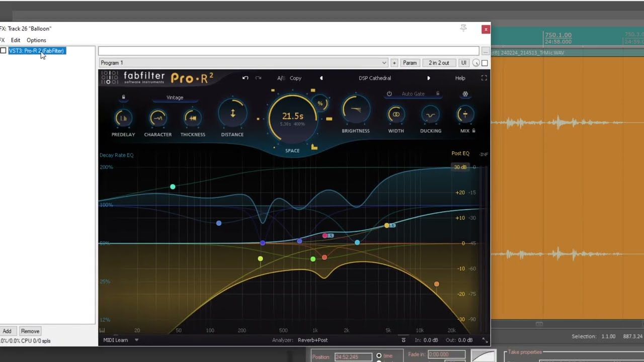Click the FabFilter Pro-R 2 logo

pos(157,78)
